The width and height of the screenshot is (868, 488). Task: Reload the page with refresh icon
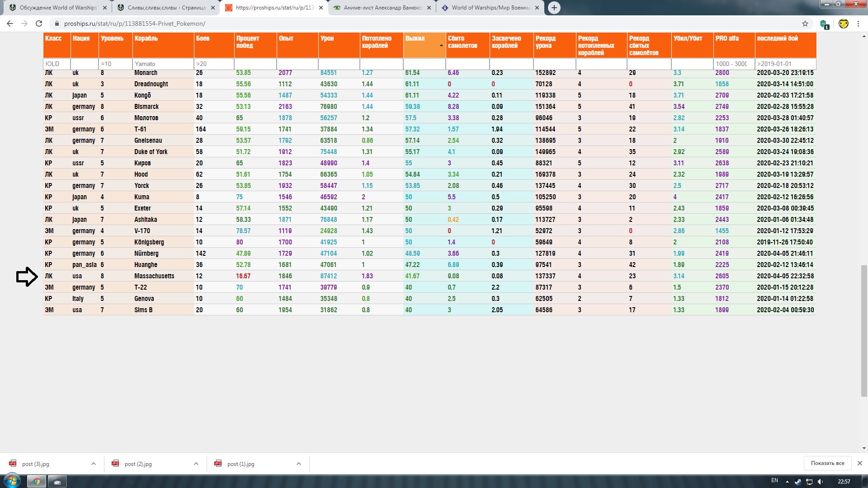[39, 23]
